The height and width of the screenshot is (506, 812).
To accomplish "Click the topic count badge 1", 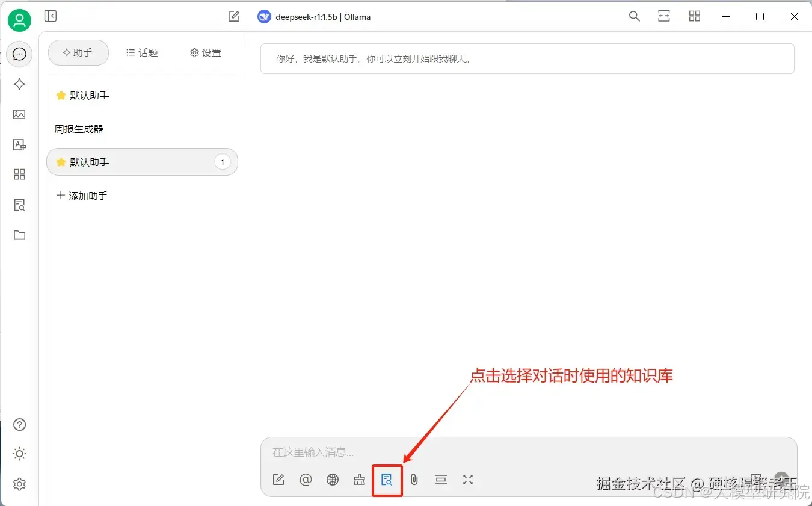I will (x=223, y=162).
